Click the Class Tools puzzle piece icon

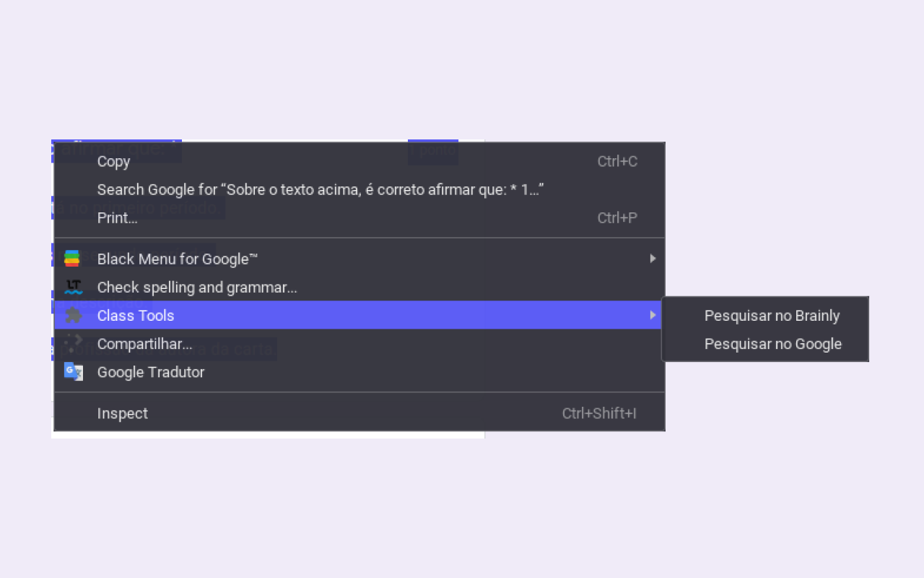(73, 315)
